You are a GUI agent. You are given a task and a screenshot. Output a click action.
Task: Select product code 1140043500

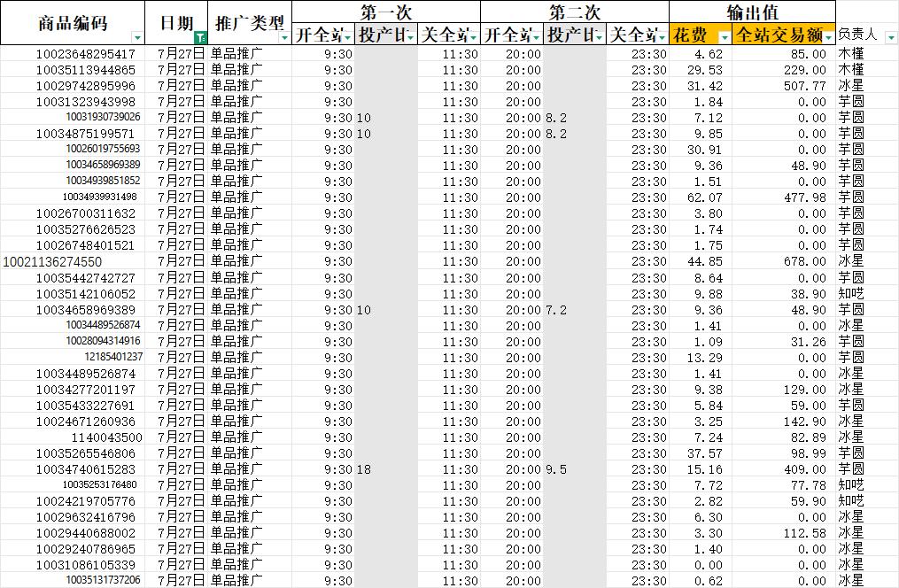pos(106,437)
